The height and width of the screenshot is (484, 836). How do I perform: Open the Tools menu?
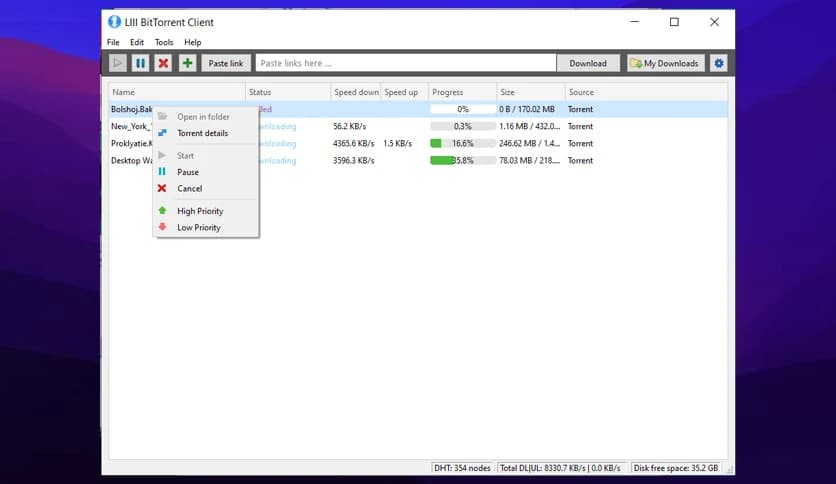tap(164, 42)
